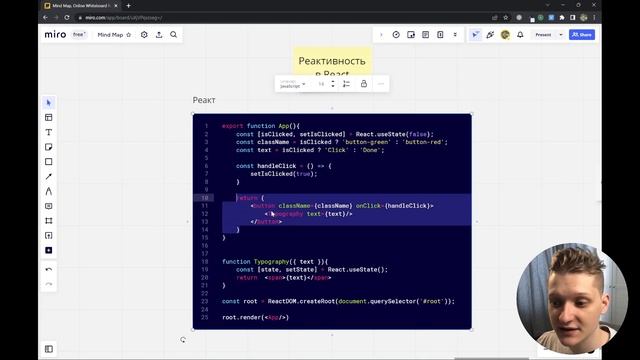
Task: Close the Mind Map browser tab
Action: point(116,6)
